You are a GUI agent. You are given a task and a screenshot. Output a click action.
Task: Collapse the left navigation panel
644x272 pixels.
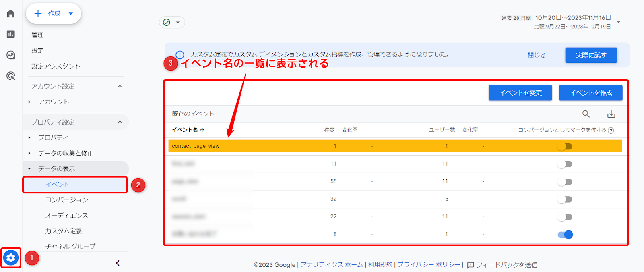click(118, 263)
